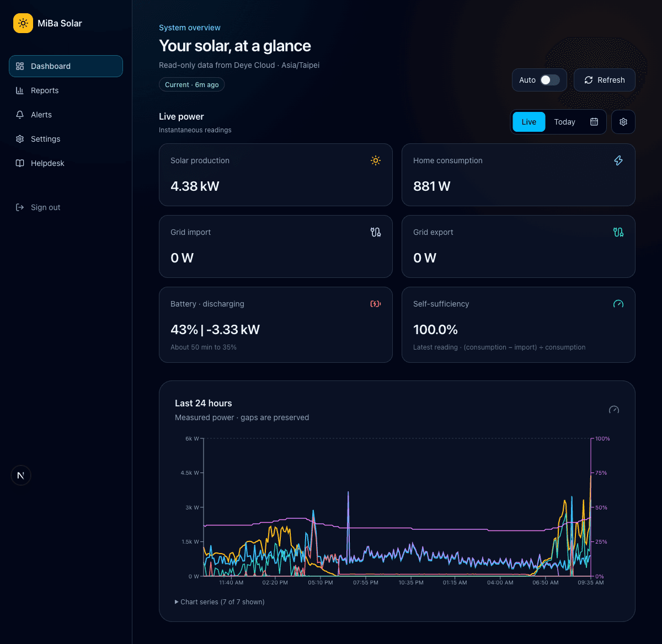
Task: Click the Home consumption lightning icon
Action: pyautogui.click(x=618, y=160)
